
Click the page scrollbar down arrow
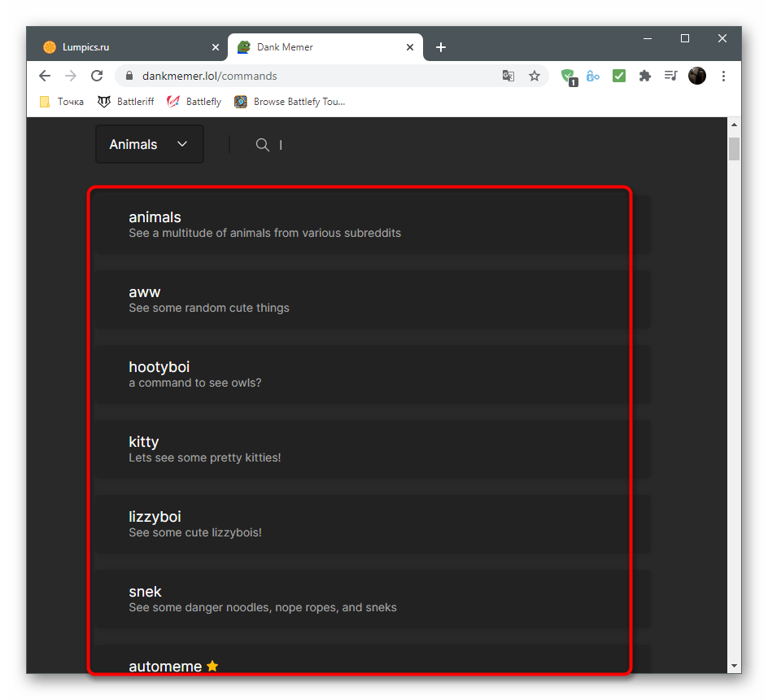coord(734,665)
